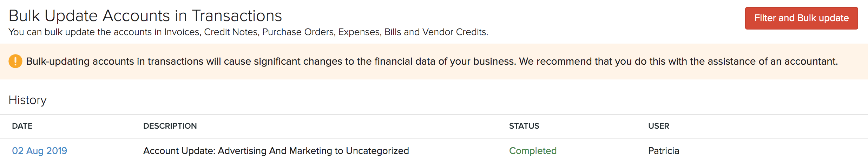Click the Filter and Bulk update button

tap(801, 18)
